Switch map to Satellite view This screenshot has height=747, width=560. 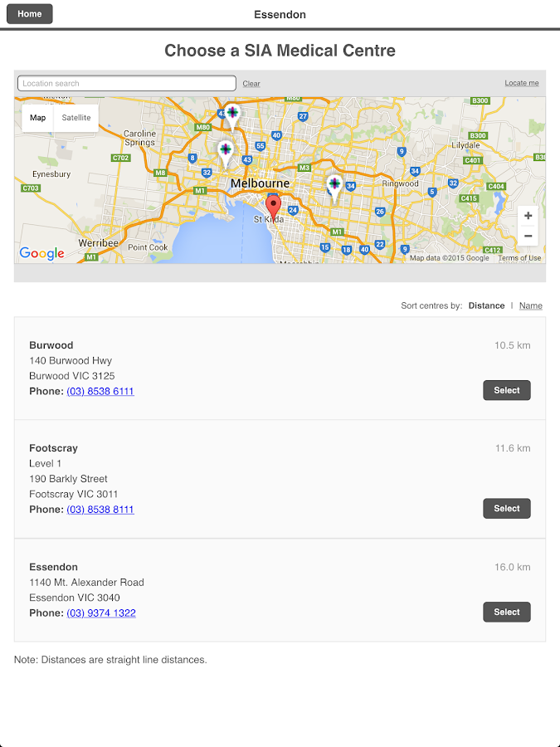(x=76, y=118)
